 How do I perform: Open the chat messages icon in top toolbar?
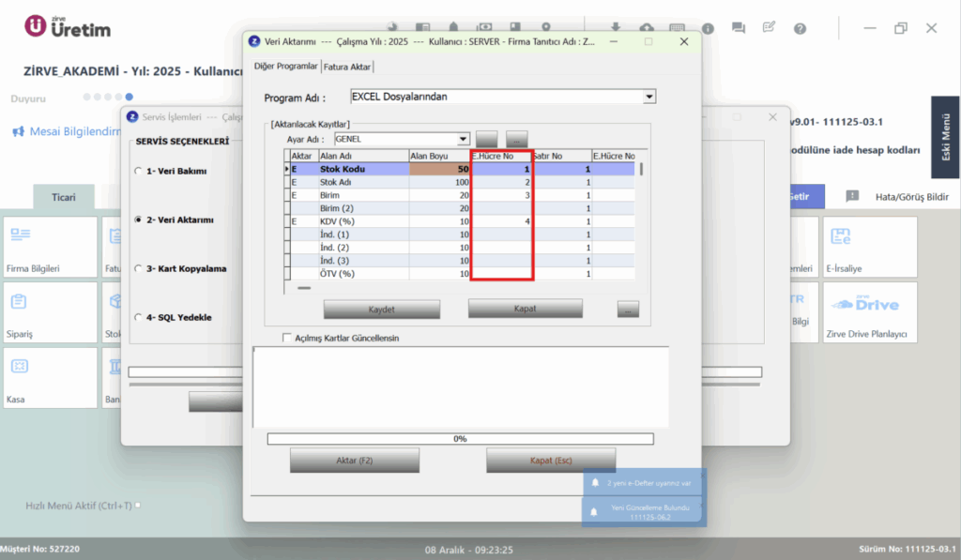click(739, 28)
